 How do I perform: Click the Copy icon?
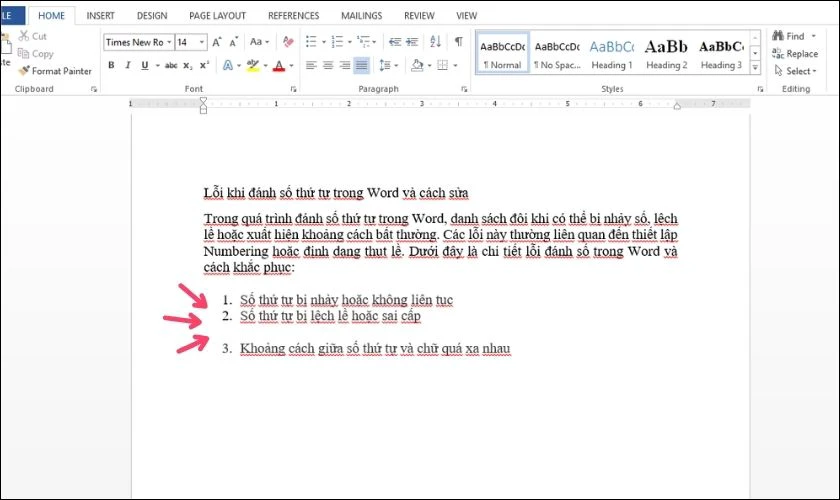tap(23, 53)
